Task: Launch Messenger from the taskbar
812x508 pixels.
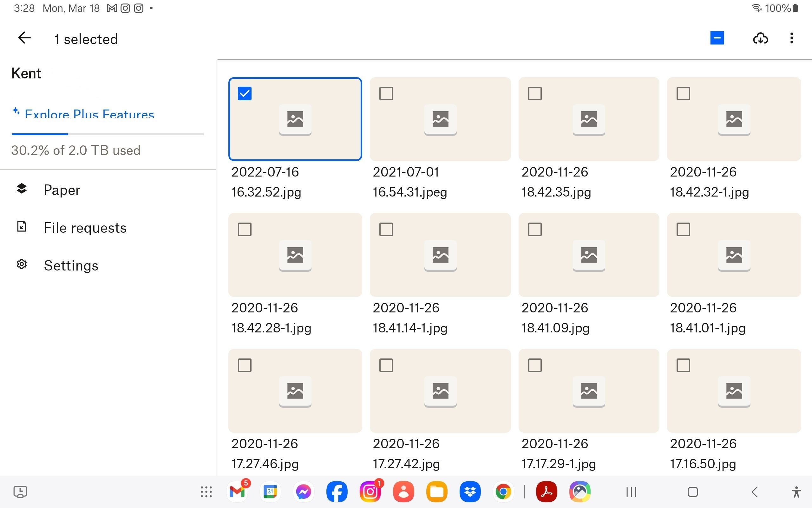Action: (x=303, y=491)
